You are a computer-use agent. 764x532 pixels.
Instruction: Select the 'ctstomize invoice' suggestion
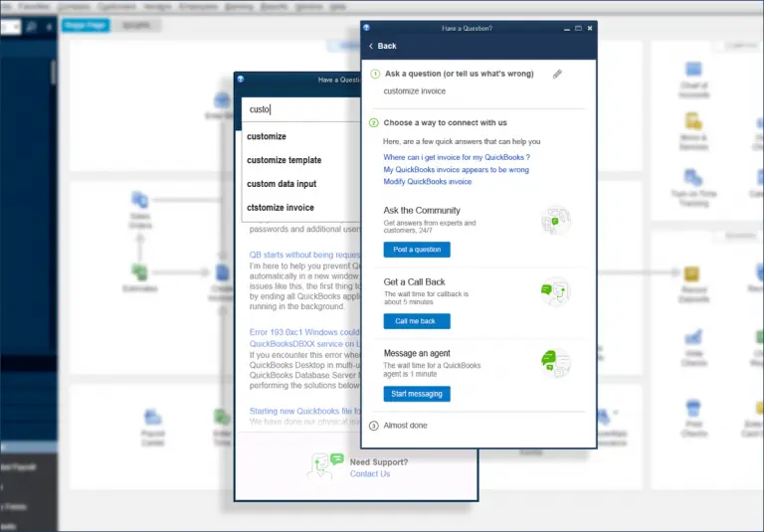tap(281, 208)
